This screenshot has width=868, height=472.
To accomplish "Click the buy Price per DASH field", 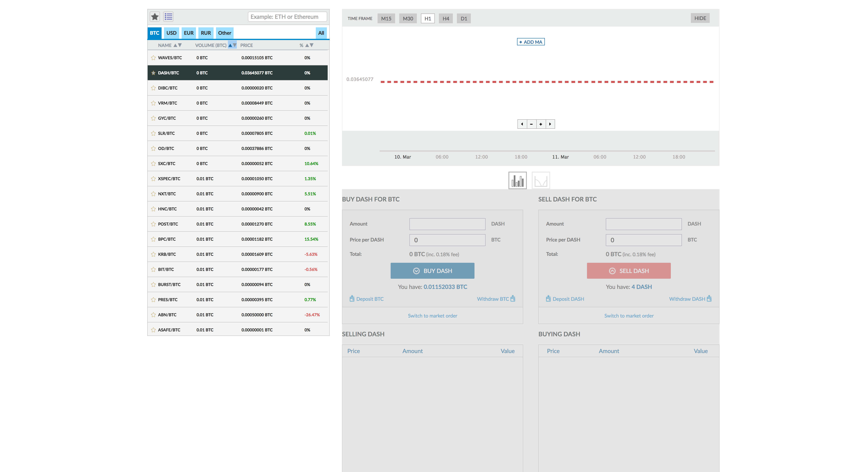I will [x=447, y=240].
